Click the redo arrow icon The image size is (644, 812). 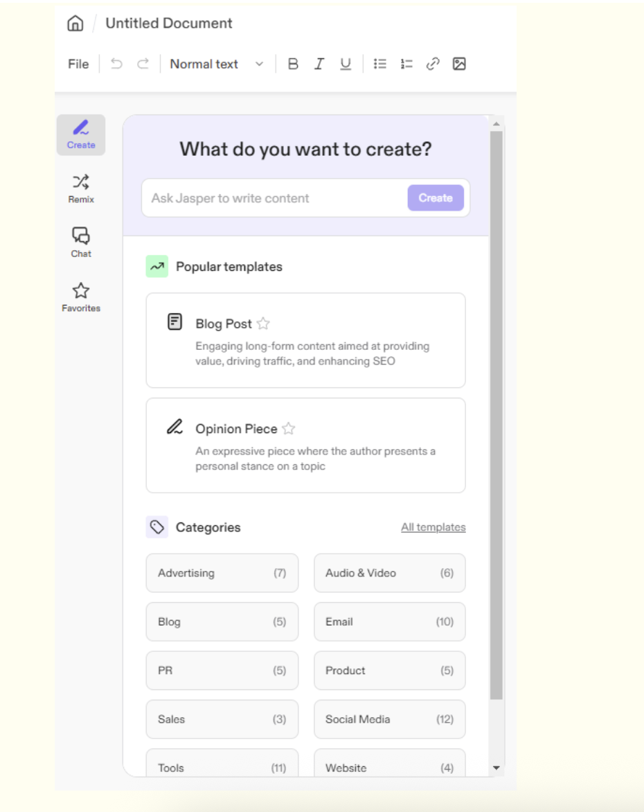(143, 64)
